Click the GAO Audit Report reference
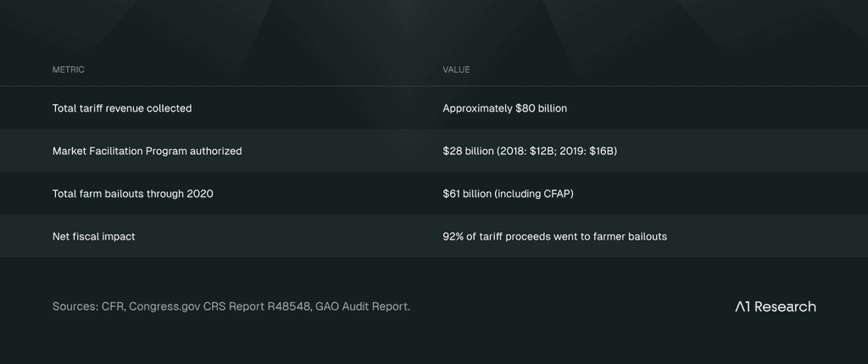Screen dimensions: 868x364 (x=363, y=306)
